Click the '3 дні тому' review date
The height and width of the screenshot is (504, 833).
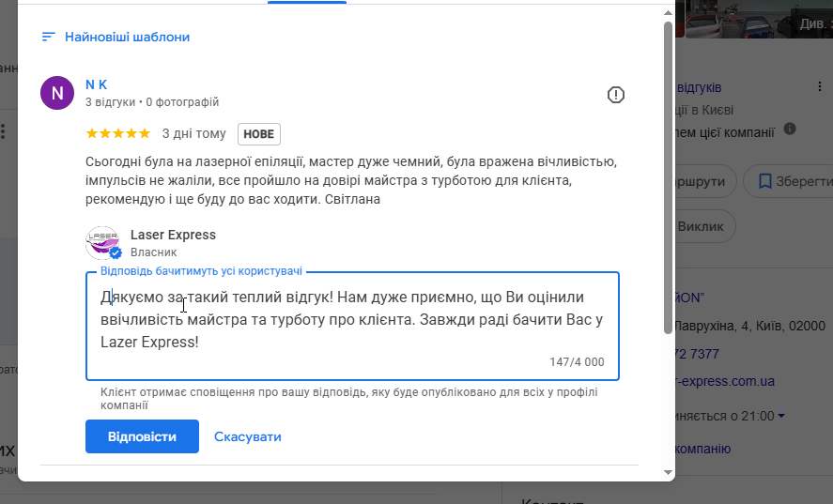tap(193, 134)
